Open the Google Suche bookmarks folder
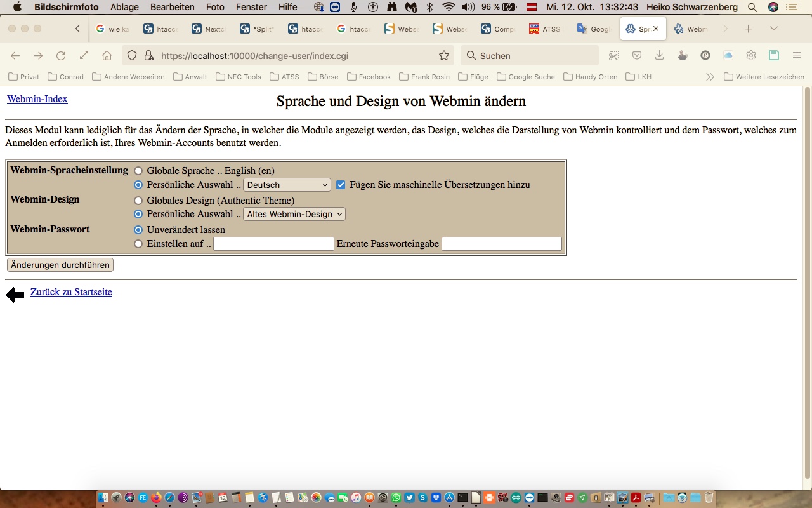 (x=526, y=77)
